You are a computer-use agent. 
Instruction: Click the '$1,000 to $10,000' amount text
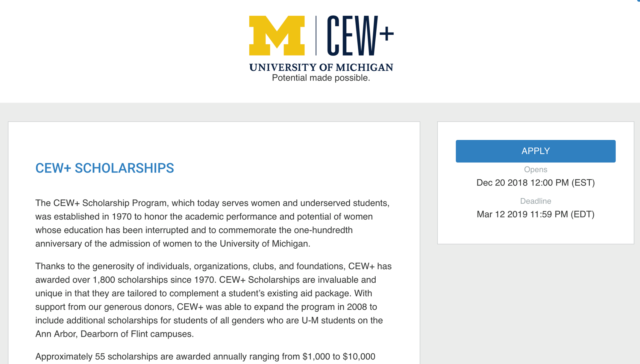(339, 357)
